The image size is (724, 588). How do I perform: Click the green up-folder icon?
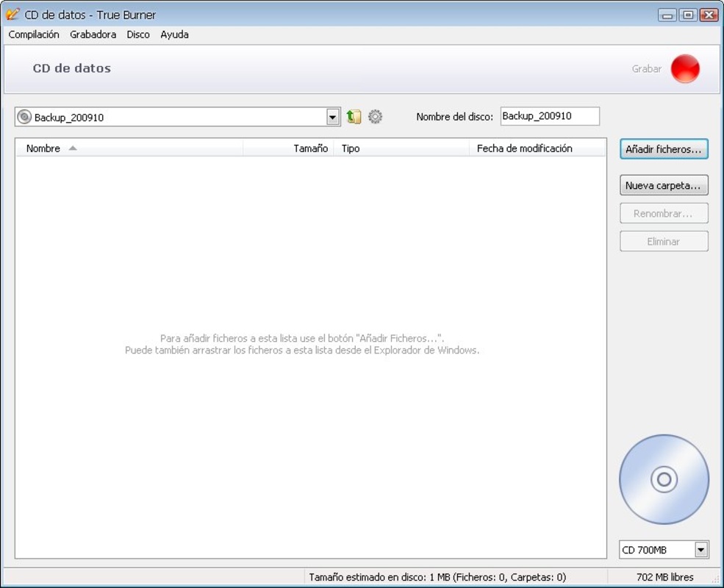tap(354, 117)
